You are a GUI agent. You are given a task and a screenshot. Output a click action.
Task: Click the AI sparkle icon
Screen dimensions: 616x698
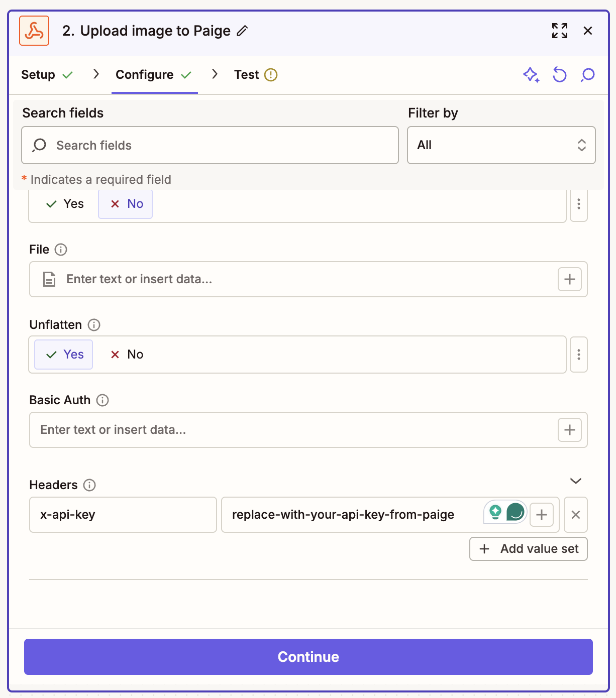pos(531,75)
